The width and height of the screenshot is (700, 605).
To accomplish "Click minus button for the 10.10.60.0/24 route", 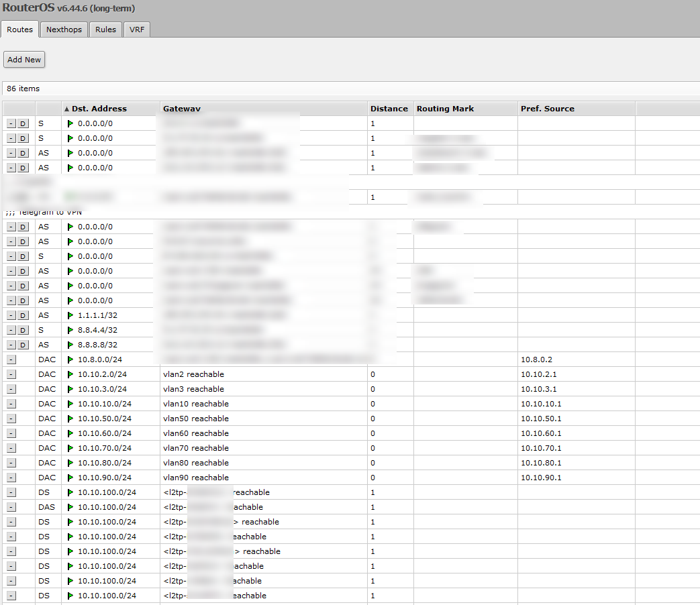I will pos(11,433).
